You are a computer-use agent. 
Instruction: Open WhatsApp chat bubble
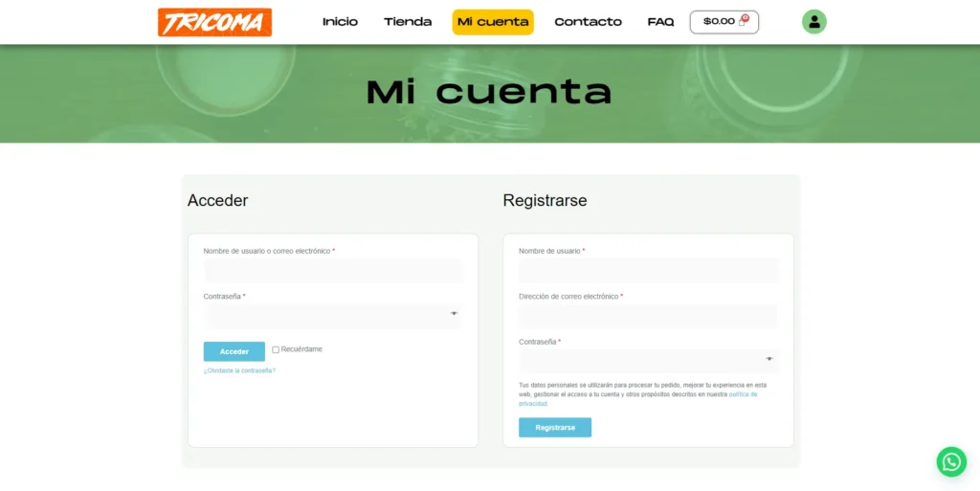coord(951,461)
